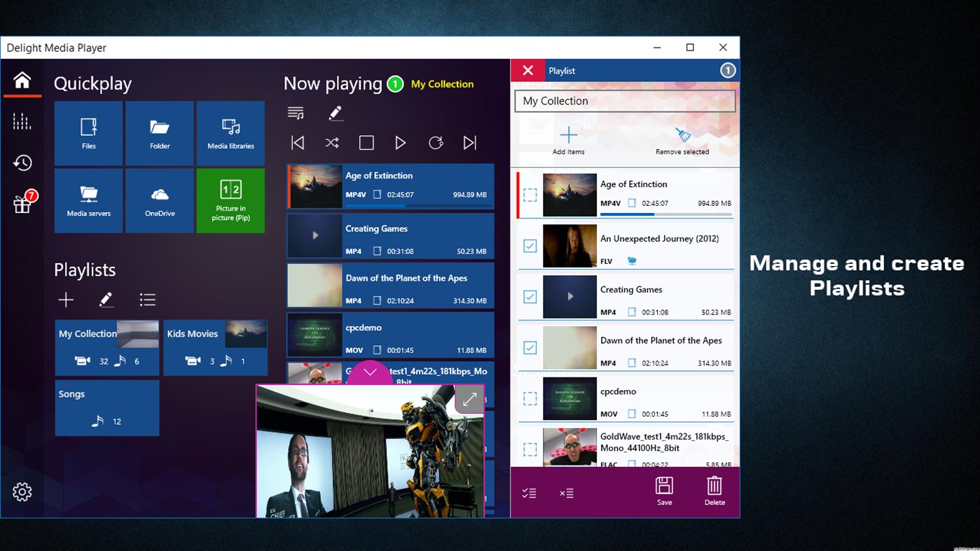Open OneDrive source in Quickplay
The width and height of the screenshot is (980, 551).
pos(160,200)
